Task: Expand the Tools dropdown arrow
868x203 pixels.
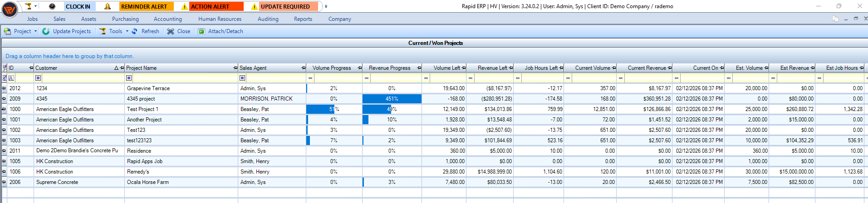Action: point(127,31)
